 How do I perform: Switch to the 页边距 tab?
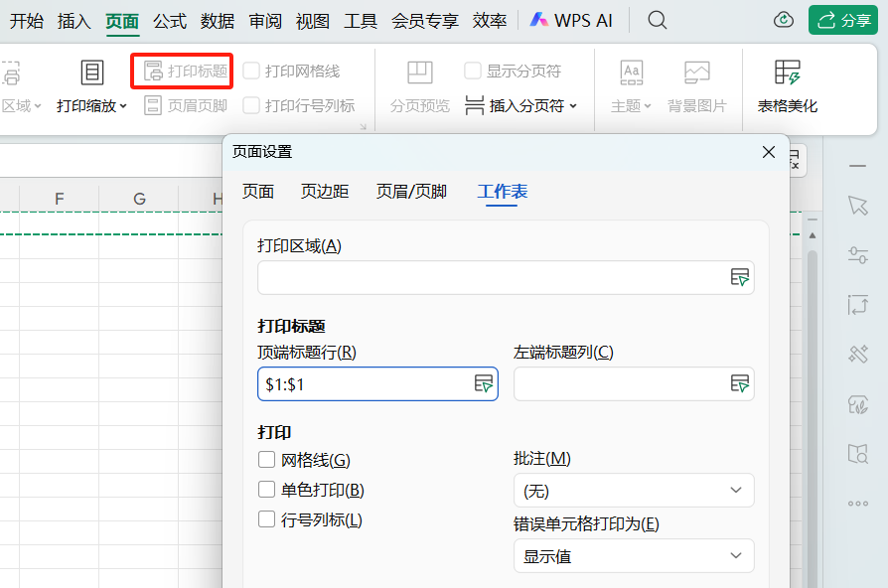point(325,192)
